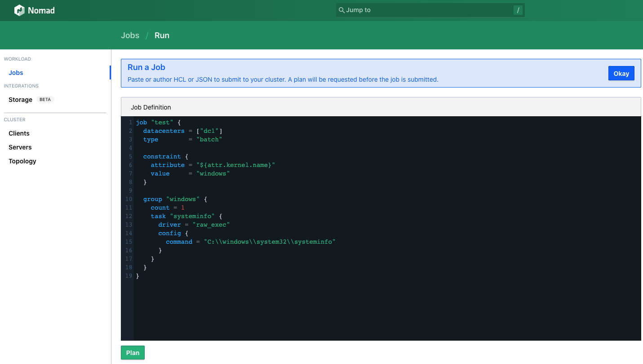Dismiss the notice with Okay button
The width and height of the screenshot is (643, 364).
(x=621, y=74)
